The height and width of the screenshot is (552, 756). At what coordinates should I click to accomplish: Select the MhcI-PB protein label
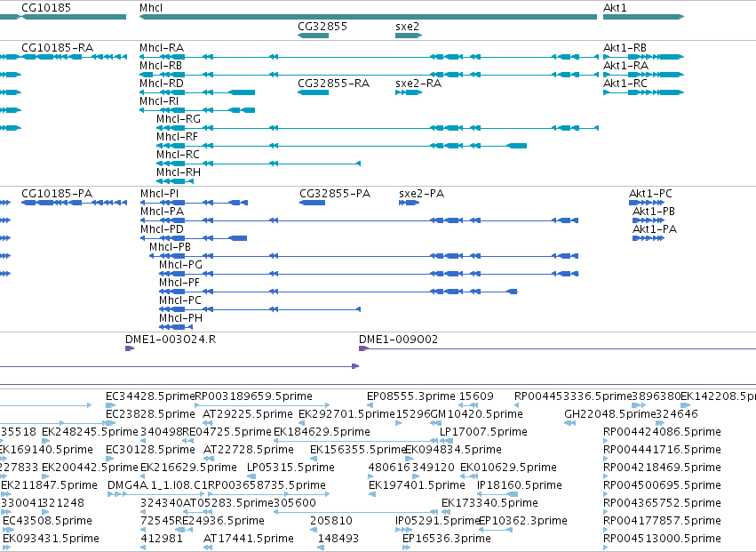tap(171, 247)
